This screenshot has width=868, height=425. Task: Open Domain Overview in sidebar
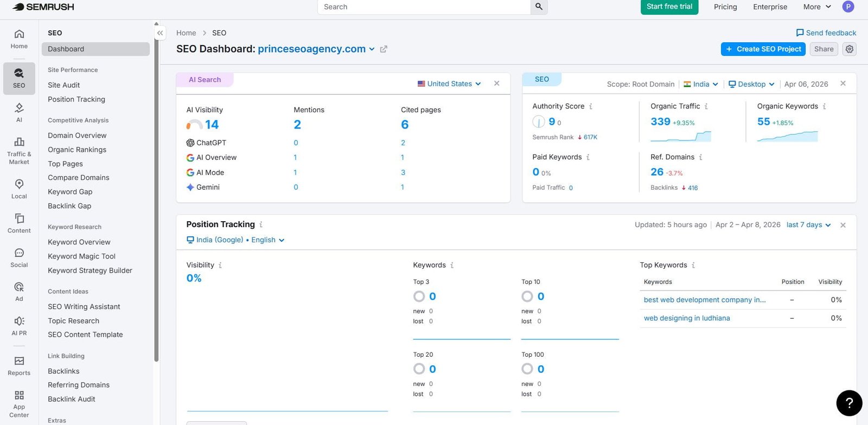click(77, 136)
